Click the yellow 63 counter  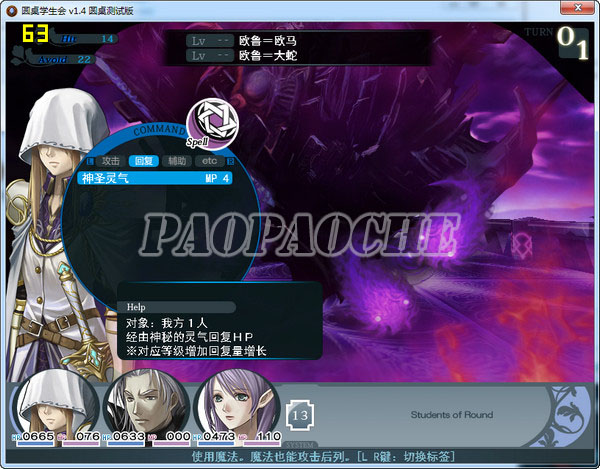coord(35,33)
